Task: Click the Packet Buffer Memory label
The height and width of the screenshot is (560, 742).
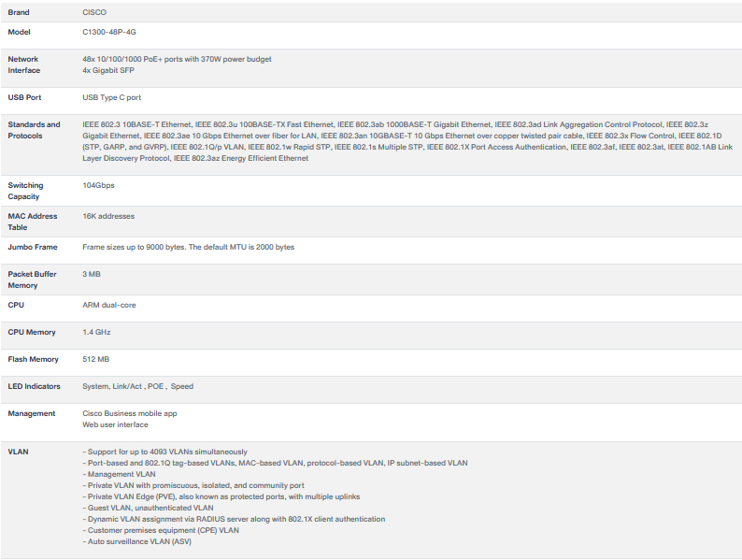Action: pos(33,280)
